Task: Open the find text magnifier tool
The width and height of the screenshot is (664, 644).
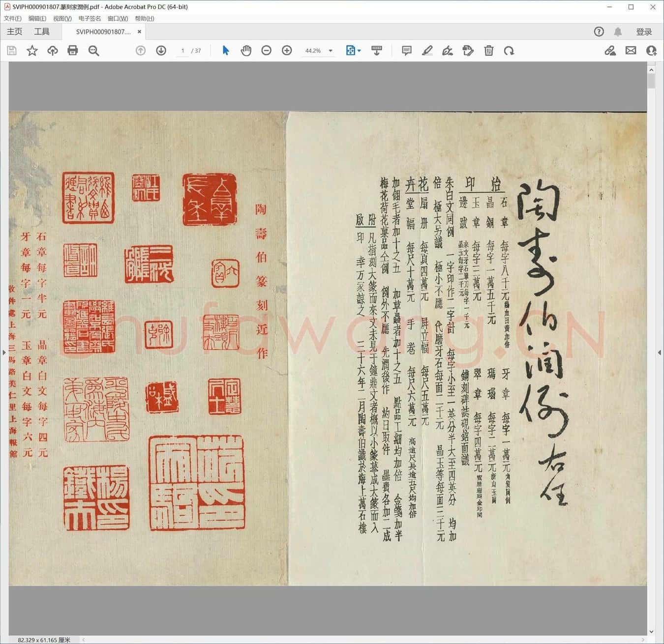Action: click(93, 51)
